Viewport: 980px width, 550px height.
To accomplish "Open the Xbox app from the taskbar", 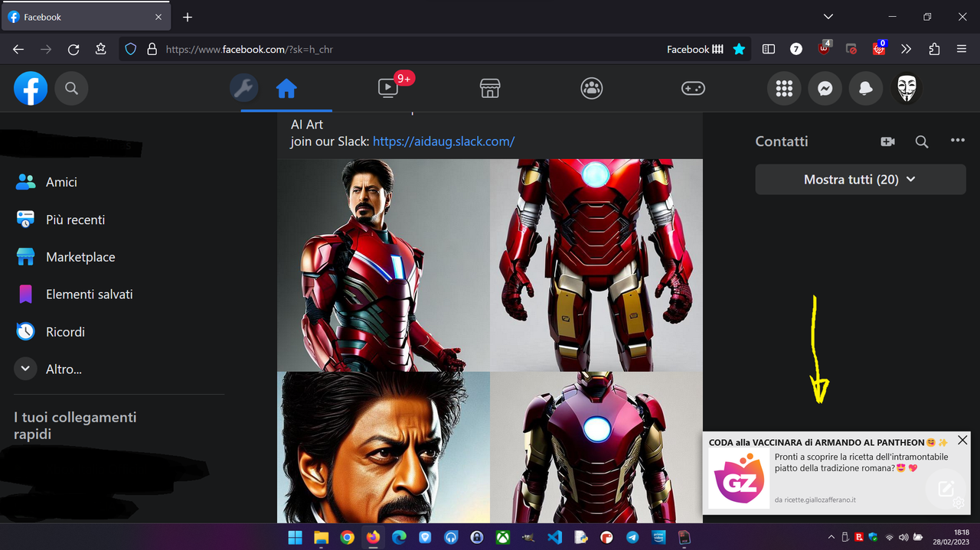I will tap(502, 538).
